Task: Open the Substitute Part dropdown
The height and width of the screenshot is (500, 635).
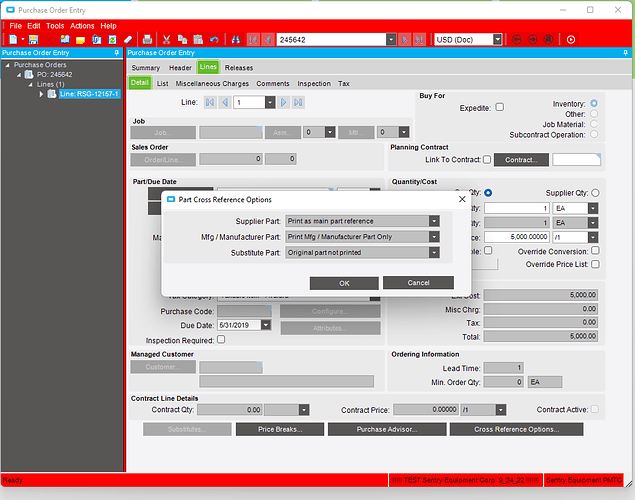Action: pos(434,253)
